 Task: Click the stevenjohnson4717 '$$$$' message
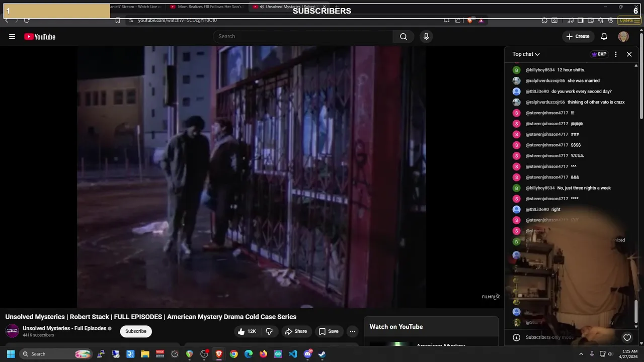click(576, 145)
